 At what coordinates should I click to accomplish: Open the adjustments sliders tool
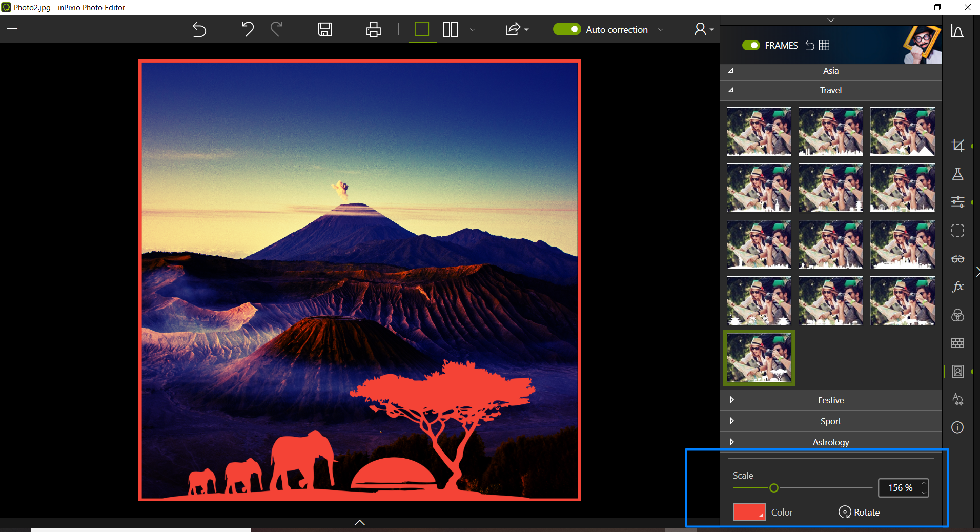tap(957, 202)
